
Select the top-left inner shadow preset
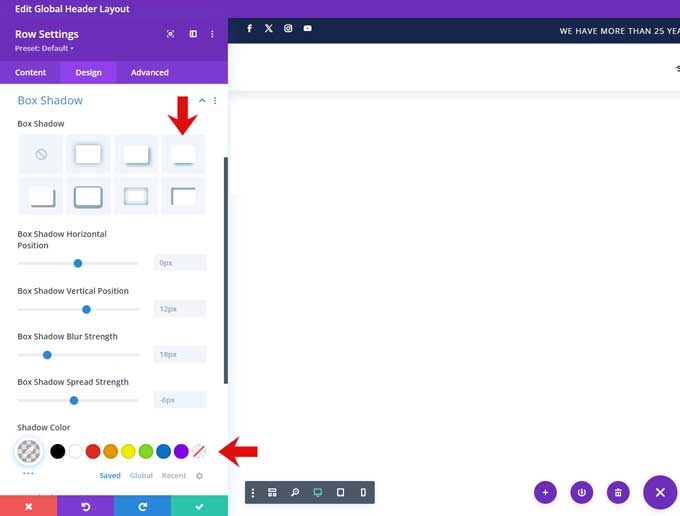183,196
